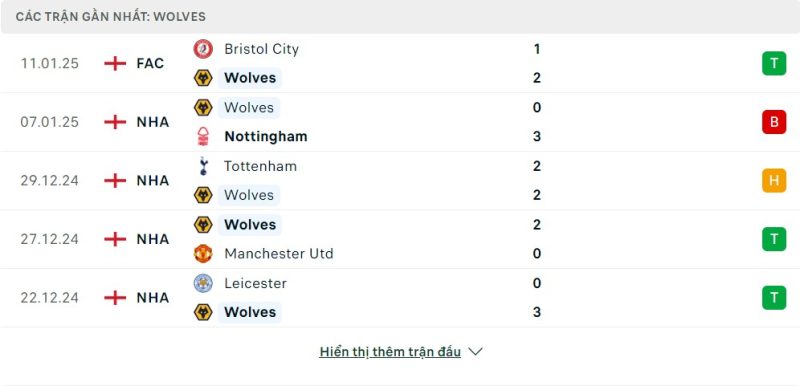The image size is (800, 386).
Task: Open the Nottingham team name link
Action: pyautogui.click(x=266, y=137)
